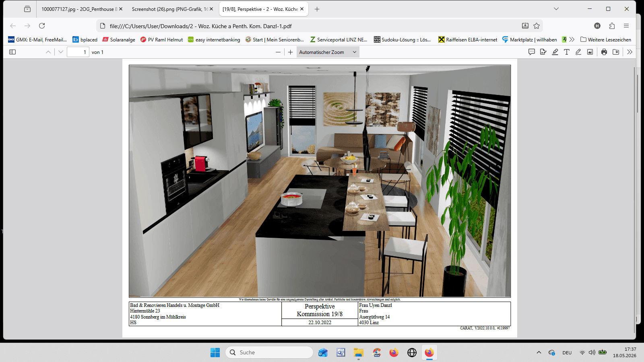The width and height of the screenshot is (644, 362).
Task: Open GMX E-Mail bookmark
Action: 37,39
